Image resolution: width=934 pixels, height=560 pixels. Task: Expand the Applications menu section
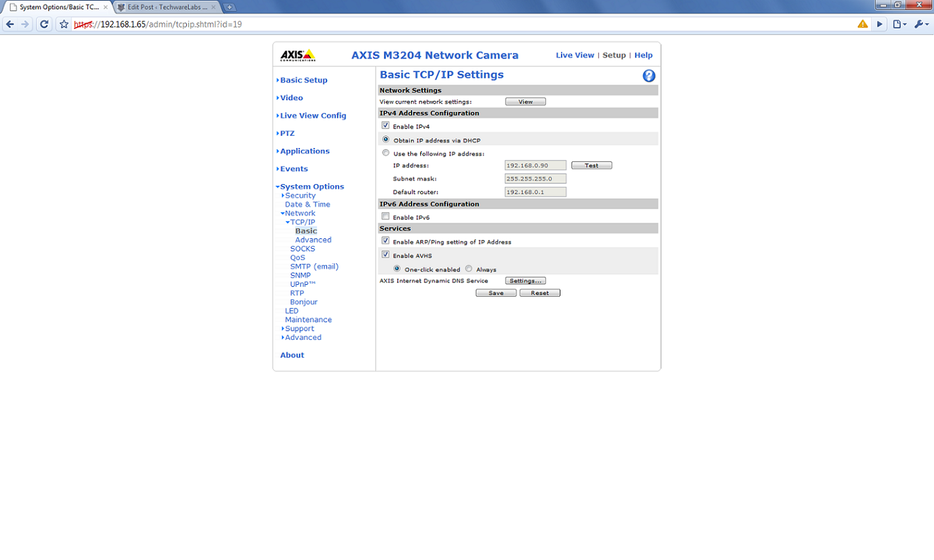point(305,151)
